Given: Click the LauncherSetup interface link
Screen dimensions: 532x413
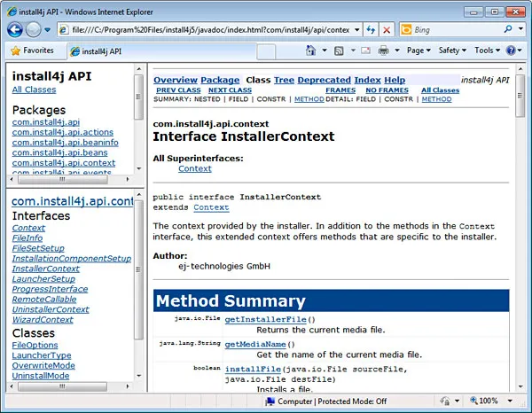Looking at the screenshot, I should tap(43, 278).
